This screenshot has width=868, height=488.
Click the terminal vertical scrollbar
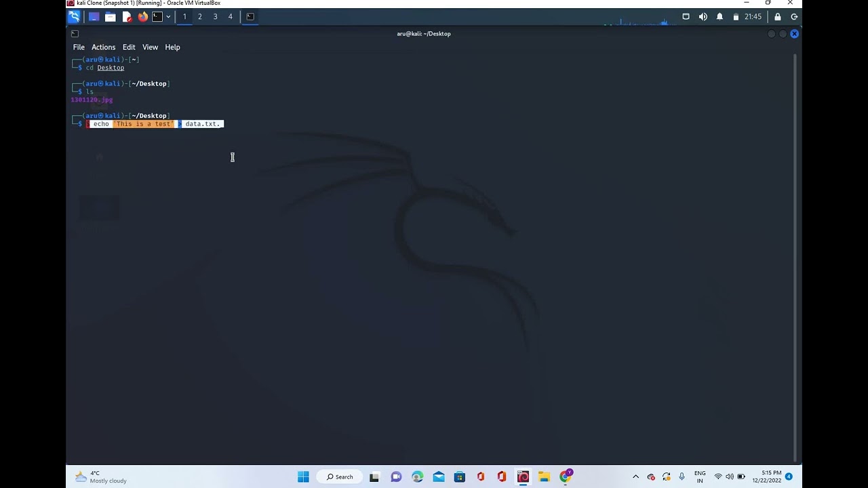796,258
